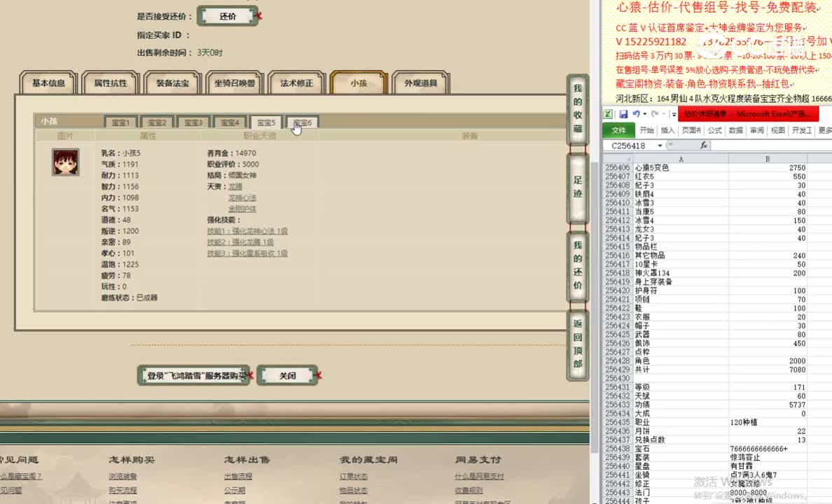Open the 技能1 强化龙神心法 link

[247, 231]
